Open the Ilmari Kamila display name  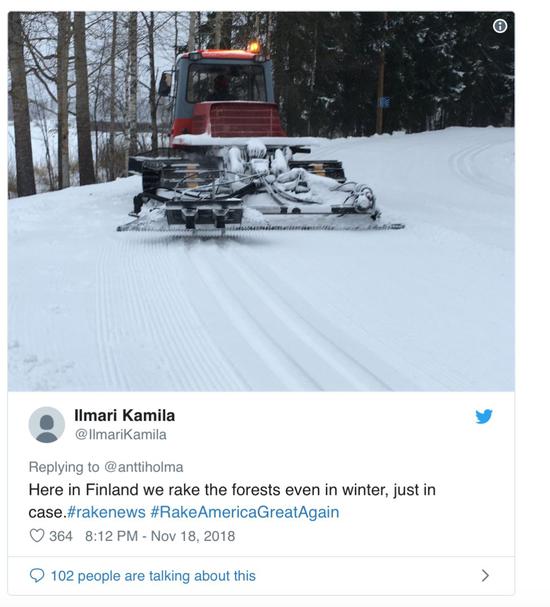pos(125,415)
